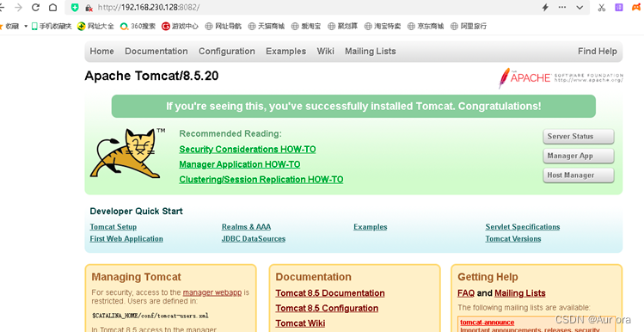The image size is (644, 332).
Task: Click Find Help in the nav bar
Action: point(598,52)
